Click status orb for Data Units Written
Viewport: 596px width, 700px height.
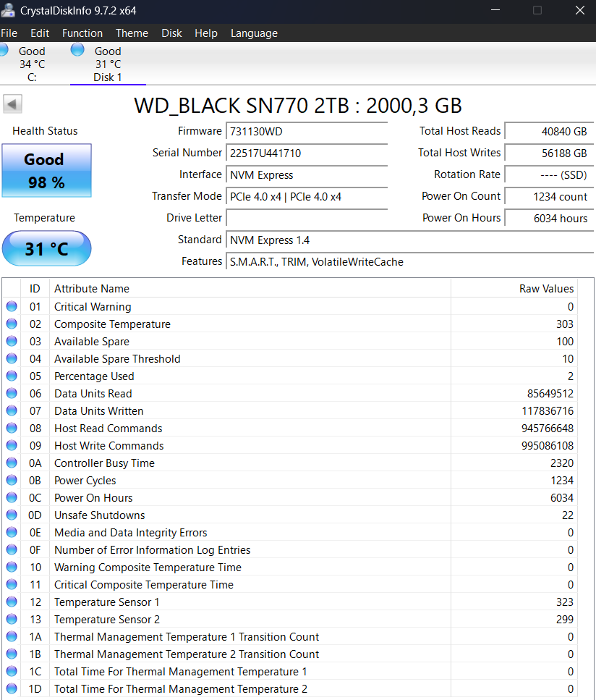click(12, 410)
